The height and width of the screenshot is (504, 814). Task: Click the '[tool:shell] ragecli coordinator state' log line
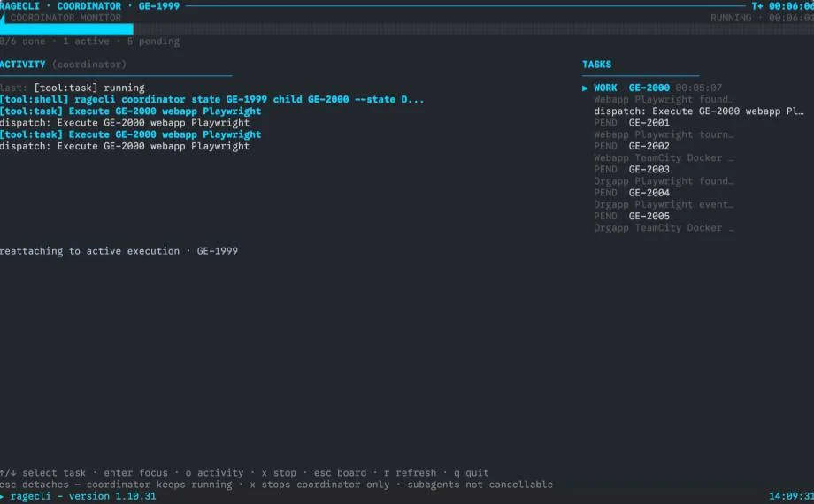(211, 100)
